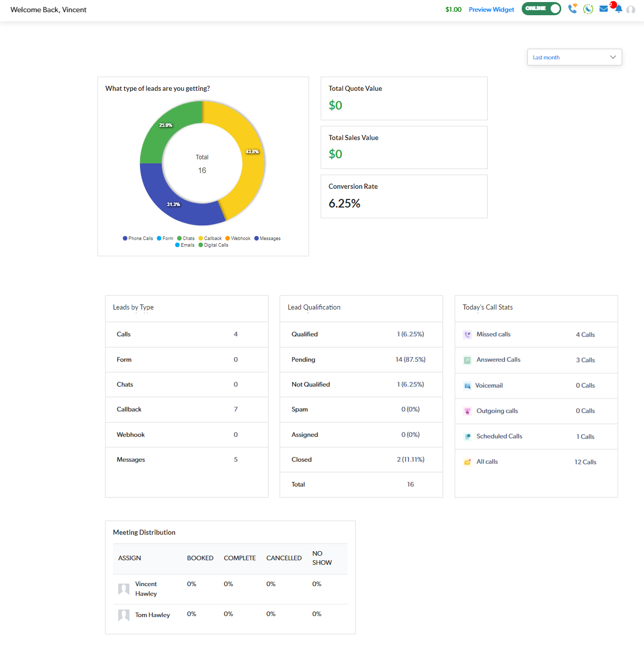Click the Preview Widget link
The height and width of the screenshot is (645, 644).
(491, 10)
